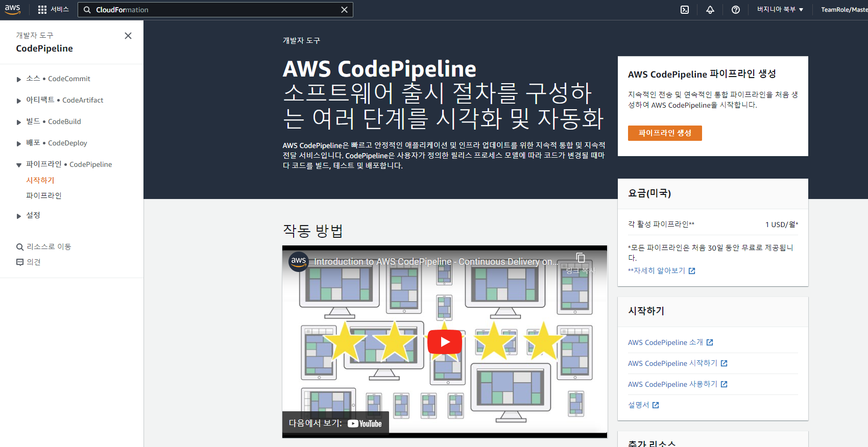This screenshot has width=868, height=447.
Task: Click external icon beside CodePipeline 소개
Action: click(710, 342)
